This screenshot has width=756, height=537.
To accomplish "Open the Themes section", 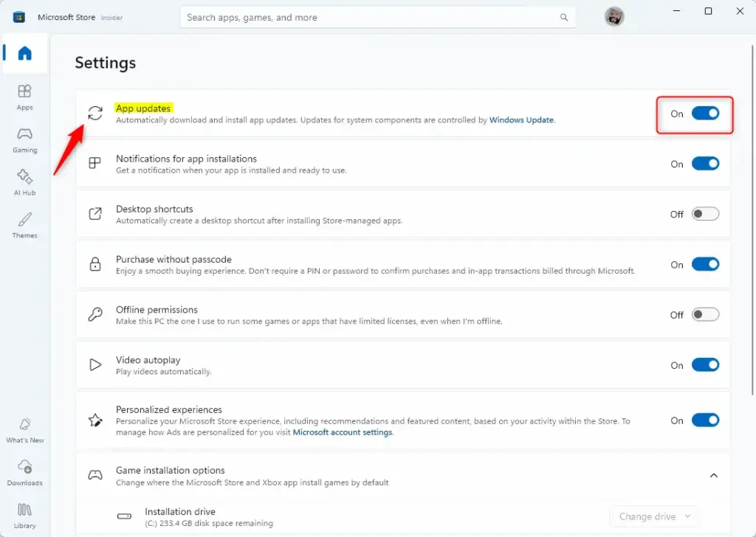I will pyautogui.click(x=24, y=226).
